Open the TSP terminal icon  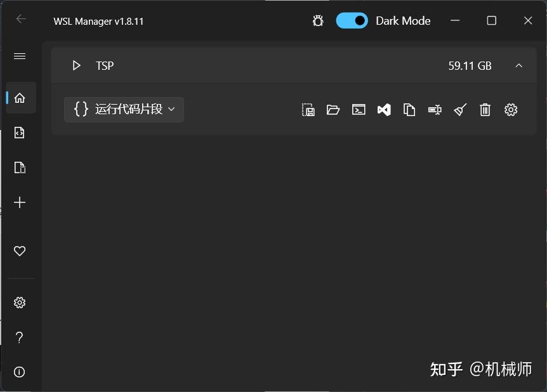359,110
